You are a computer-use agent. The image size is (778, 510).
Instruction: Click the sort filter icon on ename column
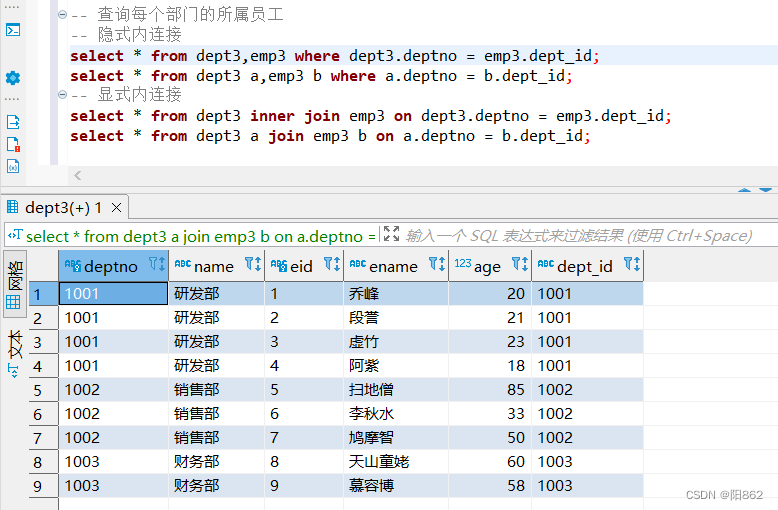[437, 265]
